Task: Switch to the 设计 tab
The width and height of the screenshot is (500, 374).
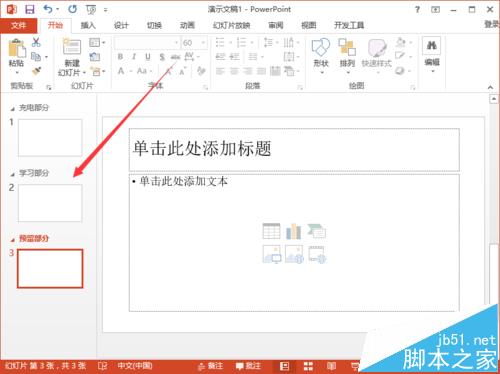Action: pos(121,25)
